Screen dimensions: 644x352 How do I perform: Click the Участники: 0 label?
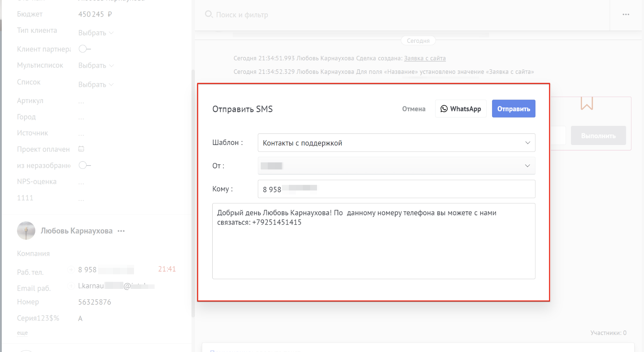click(x=608, y=333)
